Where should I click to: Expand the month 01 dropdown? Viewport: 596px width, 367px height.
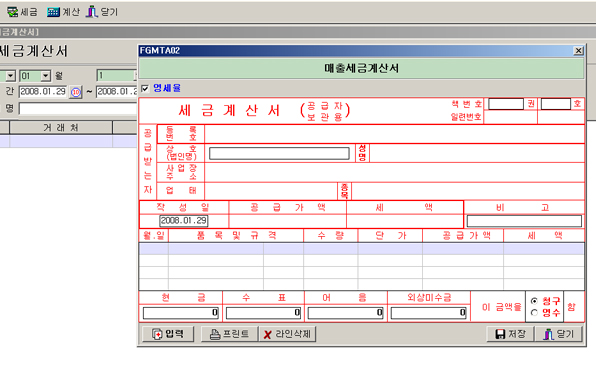coord(46,76)
